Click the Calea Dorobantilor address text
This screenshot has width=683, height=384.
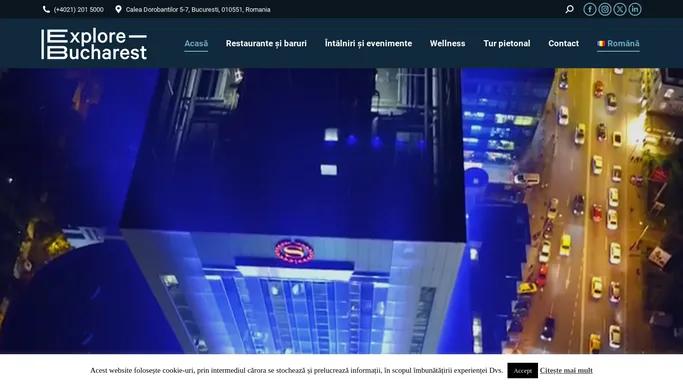click(x=198, y=10)
